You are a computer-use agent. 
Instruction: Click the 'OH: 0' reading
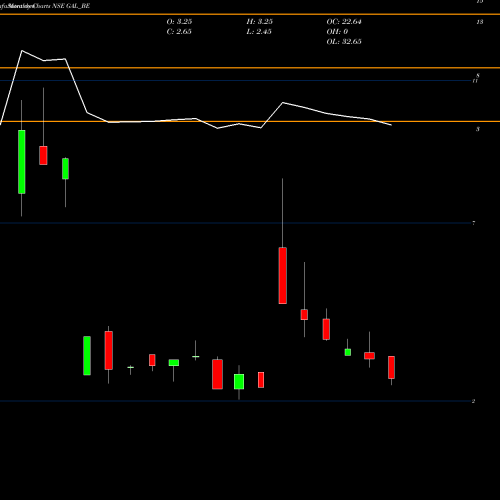pyautogui.click(x=337, y=32)
